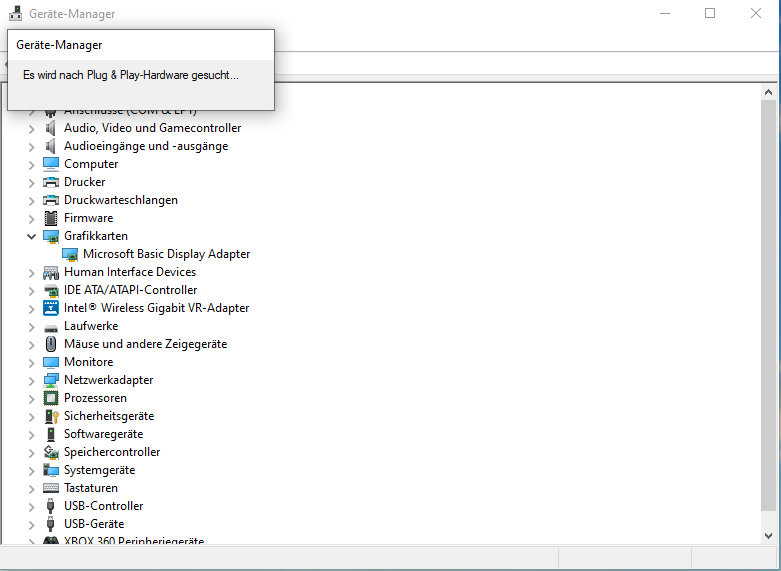
Task: Select the Microsoft Basic Display Adapter entry
Action: (x=166, y=254)
